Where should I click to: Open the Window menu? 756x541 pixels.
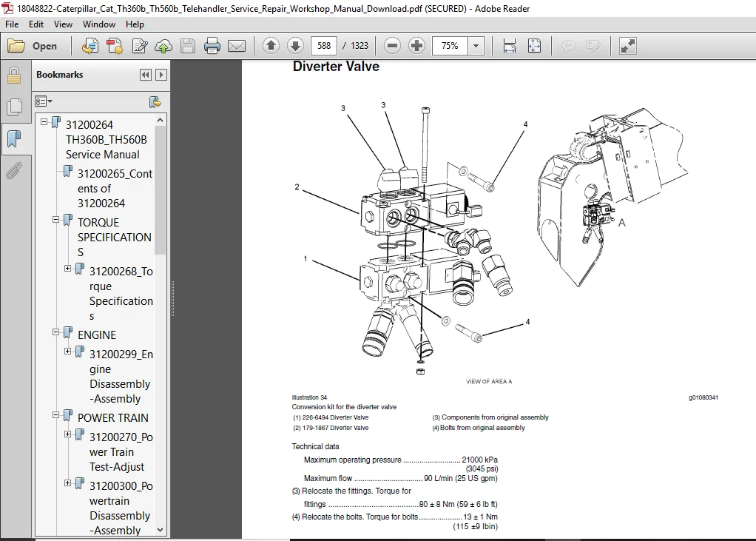point(99,24)
